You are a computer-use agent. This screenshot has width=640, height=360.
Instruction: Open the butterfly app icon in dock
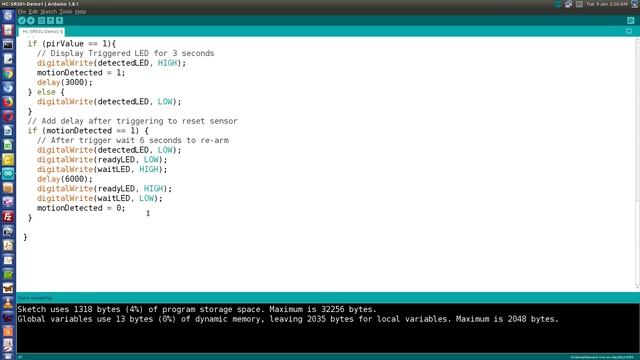tap(8, 289)
